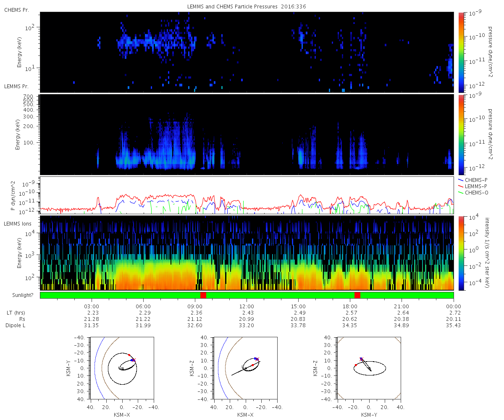The image size is (504, 420).
Task: Click the second red marker in Sunlight bar
Action: pos(357,295)
